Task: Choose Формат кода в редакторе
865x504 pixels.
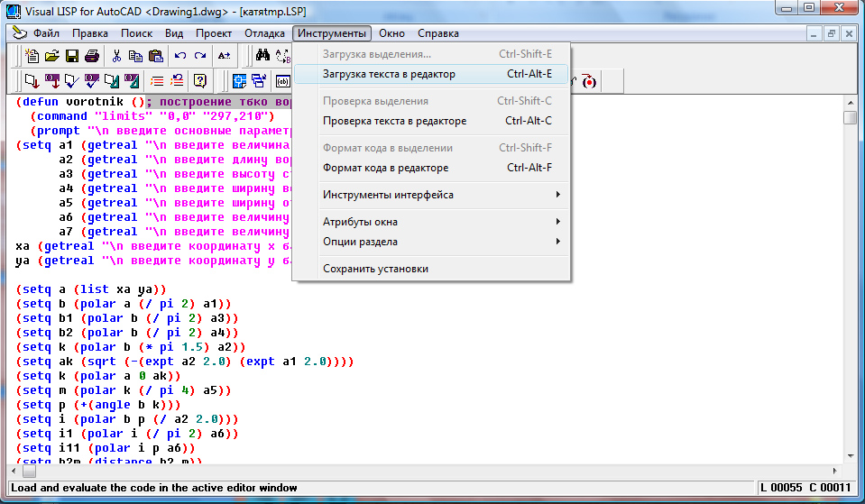Action: coord(431,168)
